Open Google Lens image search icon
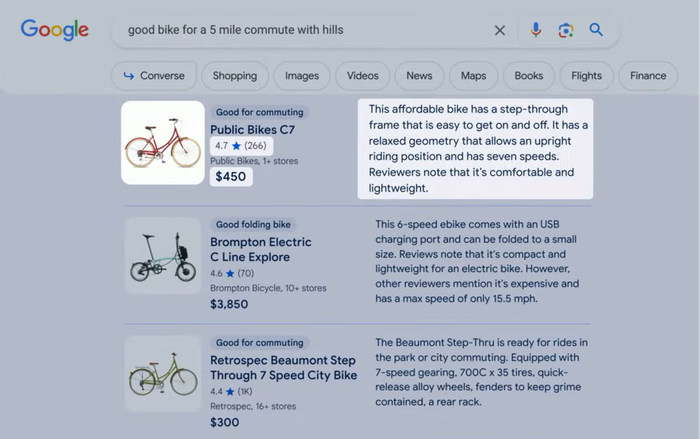This screenshot has width=700, height=439. point(566,30)
